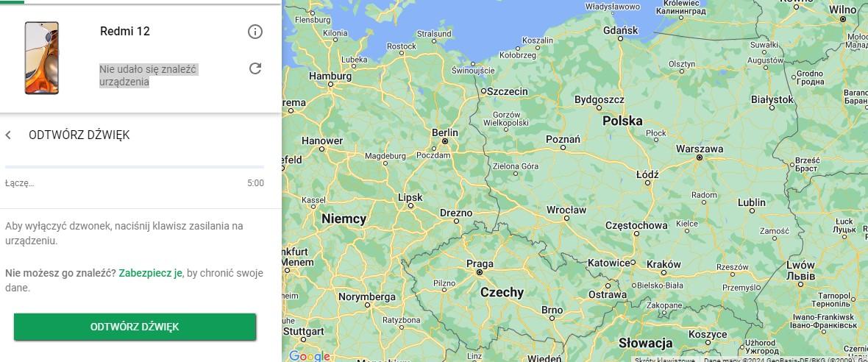The height and width of the screenshot is (362, 868).
Task: Click the Warszawa city marker
Action: pyautogui.click(x=700, y=157)
